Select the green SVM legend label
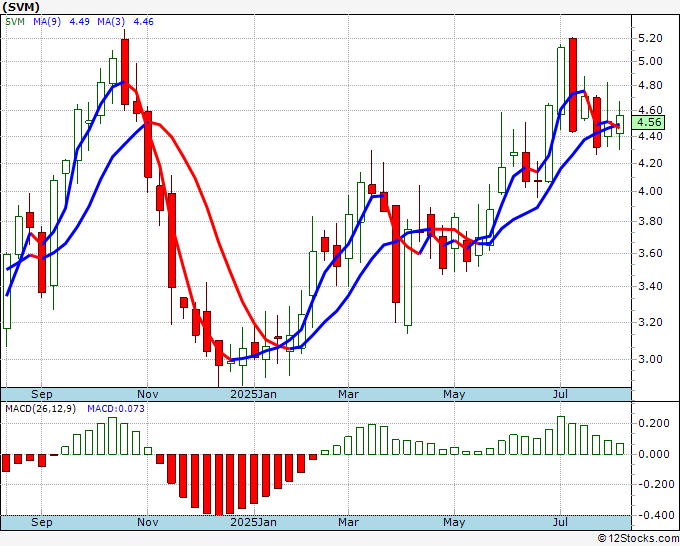The width and height of the screenshot is (680, 546). coord(15,22)
